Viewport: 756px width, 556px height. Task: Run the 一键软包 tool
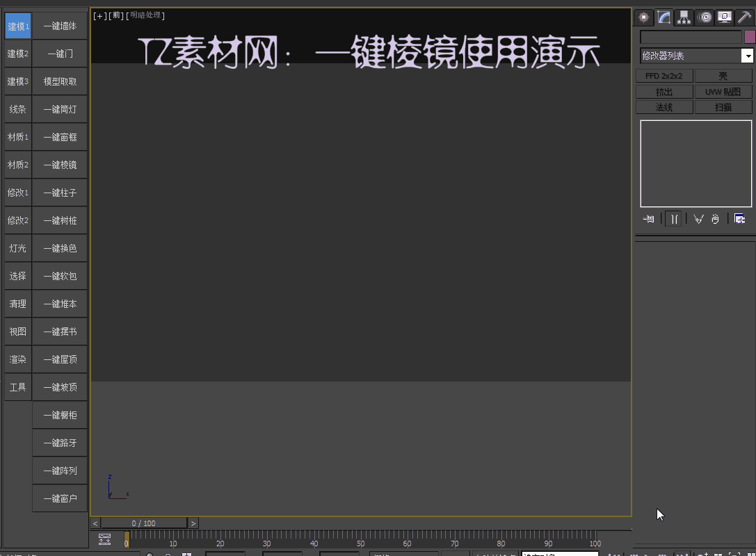(x=60, y=276)
